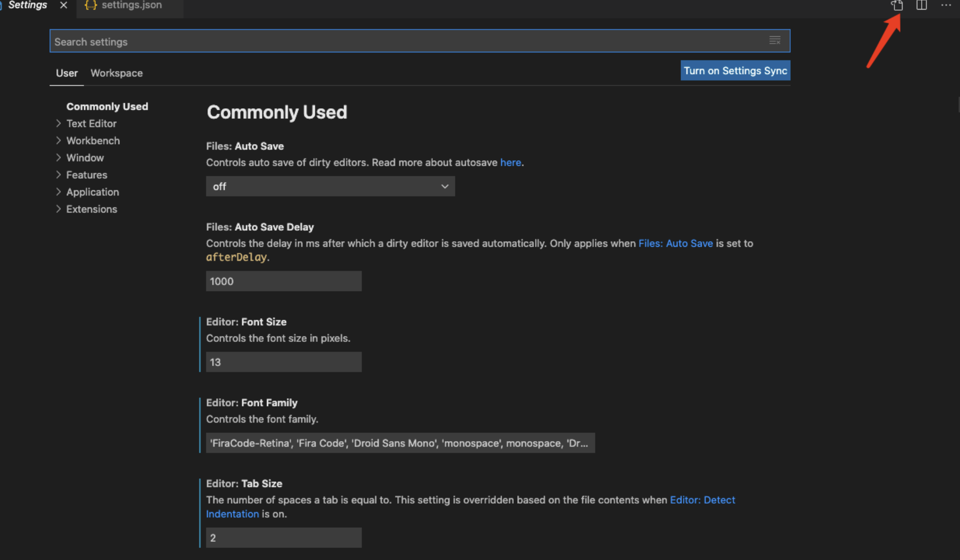Switch to the Settings tab

(28, 5)
